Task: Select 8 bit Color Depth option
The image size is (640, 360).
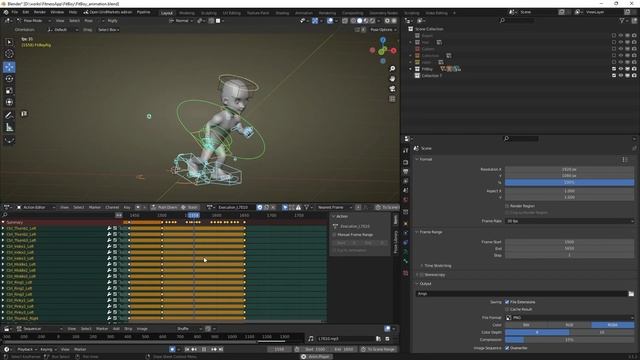Action: (x=537, y=332)
